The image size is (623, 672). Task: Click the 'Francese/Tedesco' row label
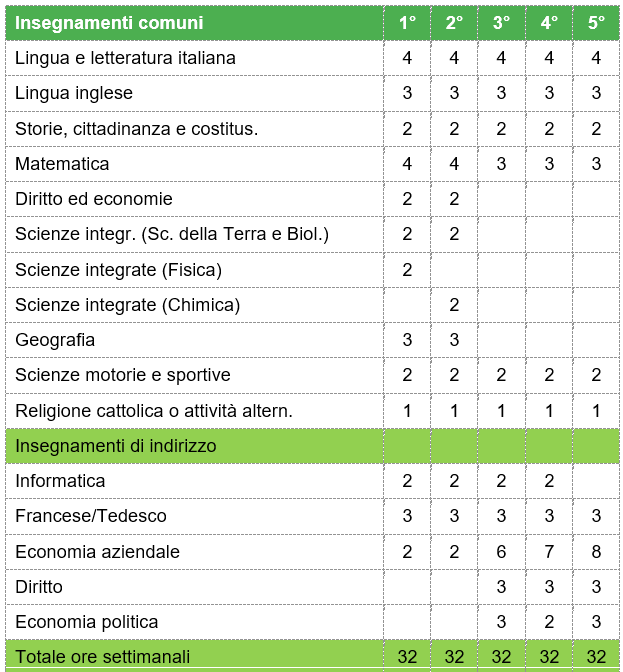(x=91, y=516)
